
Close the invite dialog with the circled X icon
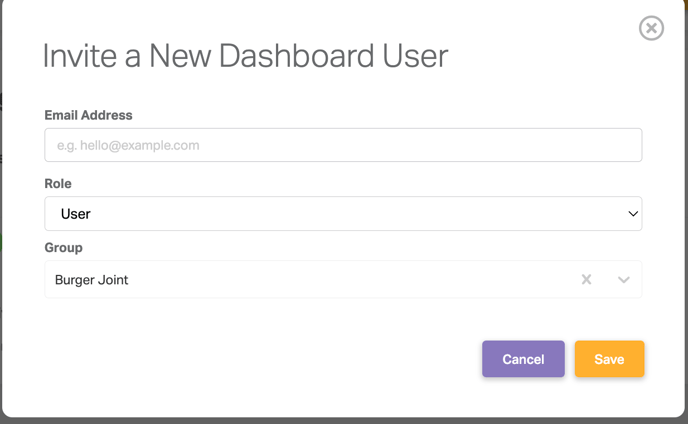[651, 28]
